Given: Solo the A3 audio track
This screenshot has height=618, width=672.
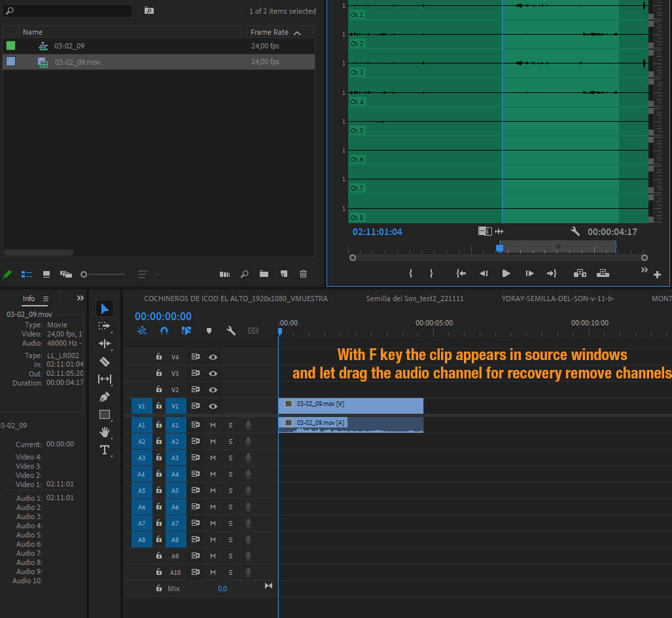Looking at the screenshot, I should [230, 458].
